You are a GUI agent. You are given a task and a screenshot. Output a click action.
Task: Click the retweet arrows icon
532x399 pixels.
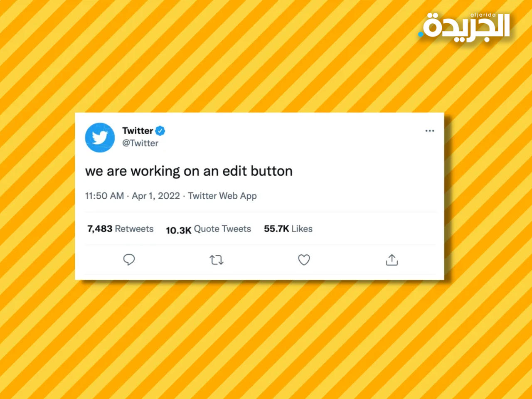click(217, 260)
